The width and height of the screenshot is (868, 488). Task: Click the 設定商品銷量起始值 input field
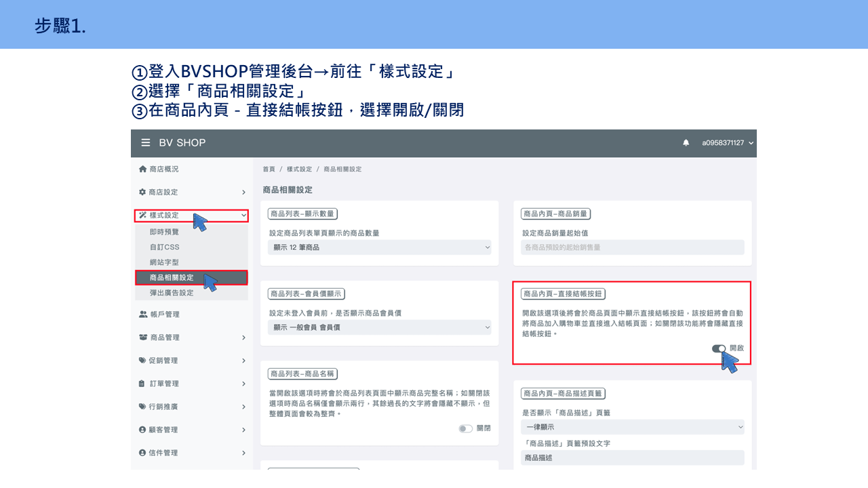633,247
